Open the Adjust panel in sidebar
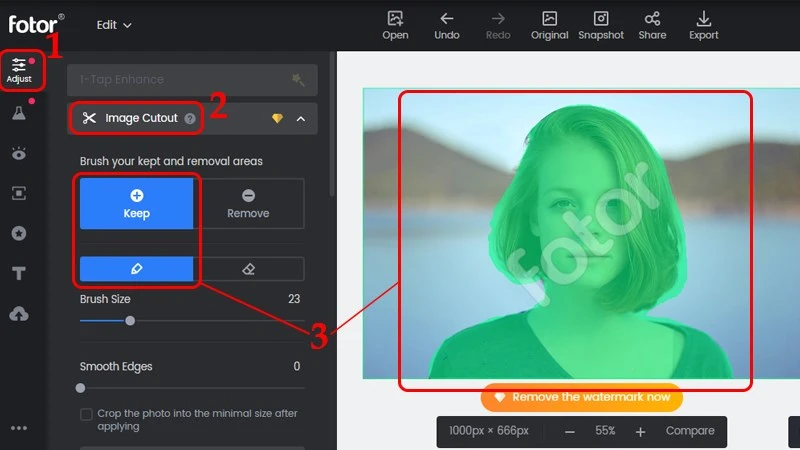 pos(19,70)
